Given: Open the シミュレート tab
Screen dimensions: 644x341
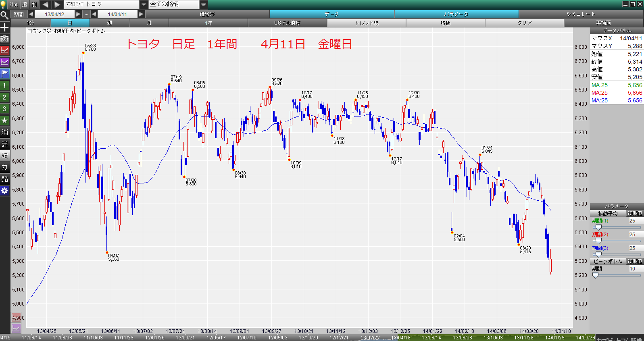Looking at the screenshot, I should tap(581, 14).
